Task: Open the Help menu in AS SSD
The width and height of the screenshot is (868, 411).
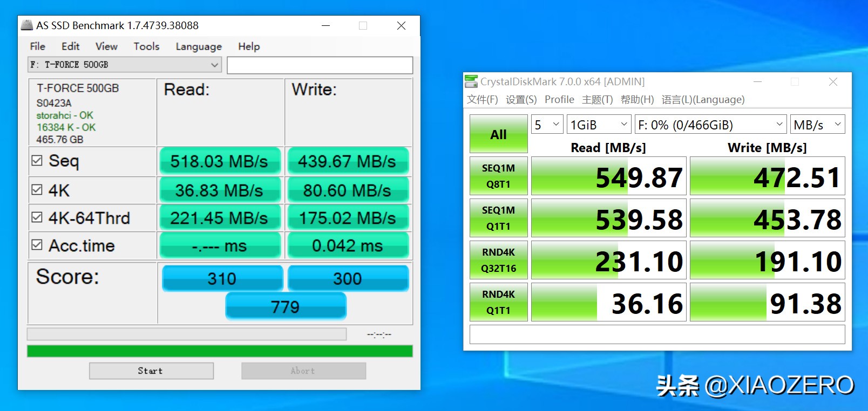Action: tap(249, 46)
